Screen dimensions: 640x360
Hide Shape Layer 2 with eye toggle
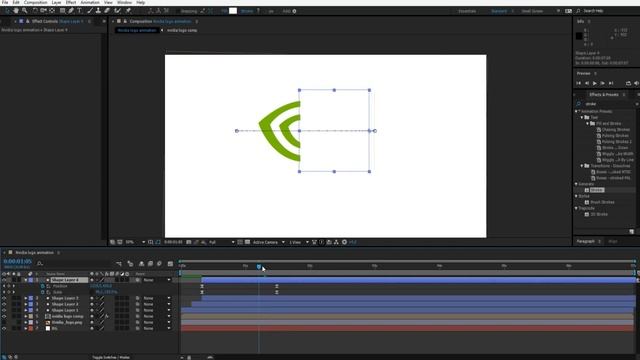point(4,304)
